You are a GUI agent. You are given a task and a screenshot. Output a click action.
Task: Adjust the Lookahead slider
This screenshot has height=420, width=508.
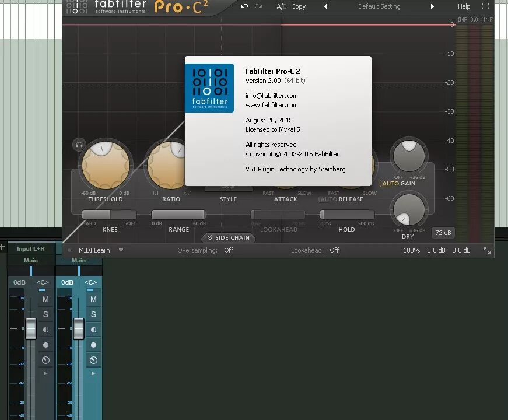(x=278, y=215)
